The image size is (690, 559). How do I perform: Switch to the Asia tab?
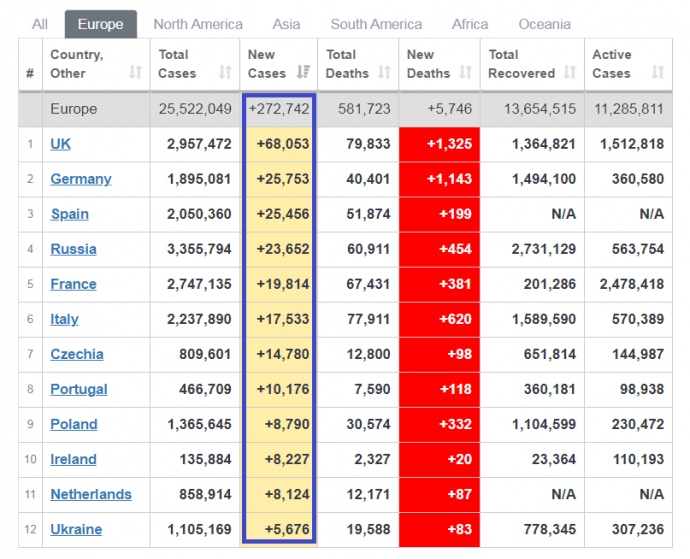[286, 24]
